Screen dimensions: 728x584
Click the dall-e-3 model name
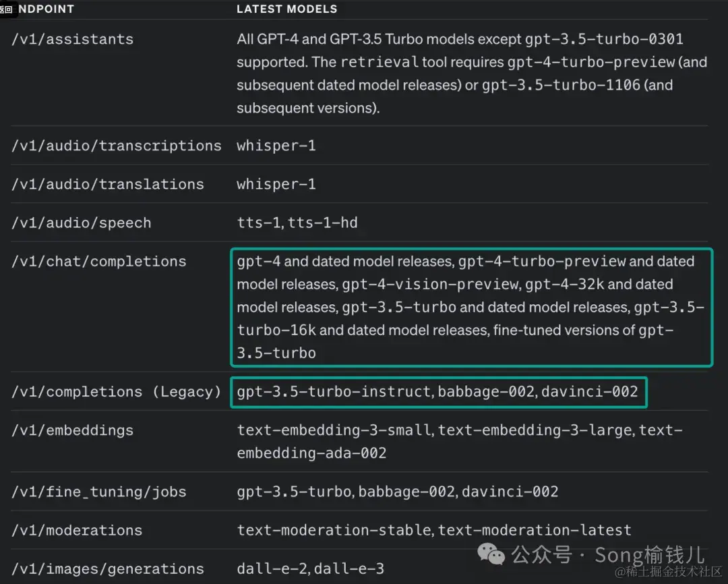[349, 568]
